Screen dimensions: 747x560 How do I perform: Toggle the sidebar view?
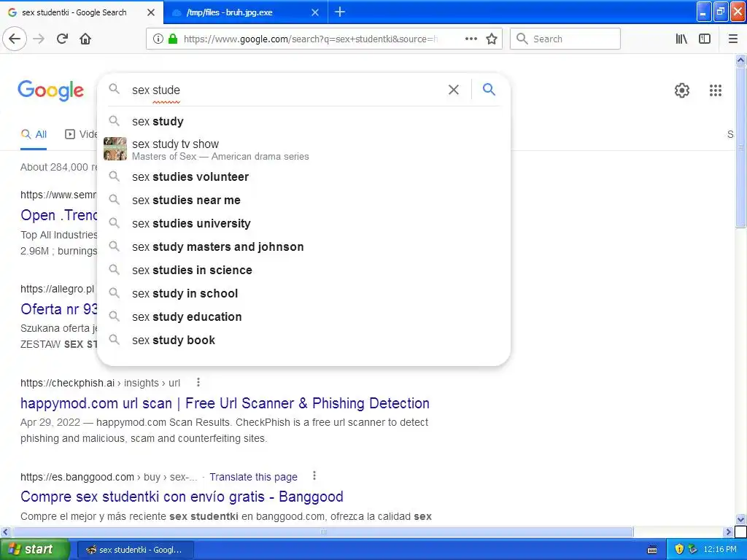[705, 39]
